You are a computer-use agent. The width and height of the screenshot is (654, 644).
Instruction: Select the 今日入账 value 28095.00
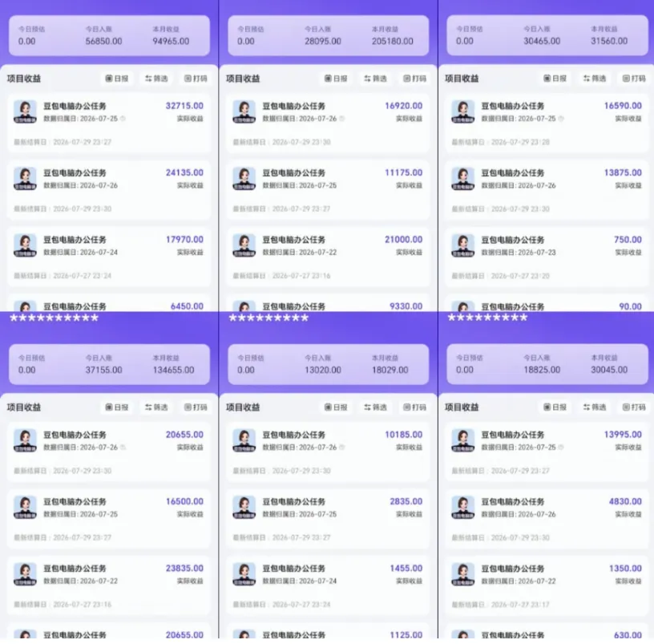coord(323,42)
